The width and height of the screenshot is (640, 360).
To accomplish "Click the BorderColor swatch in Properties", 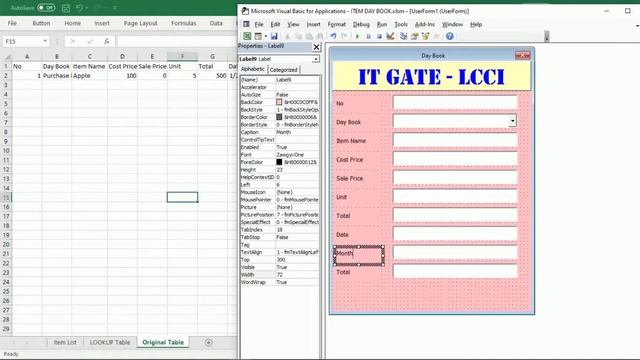I will (279, 117).
